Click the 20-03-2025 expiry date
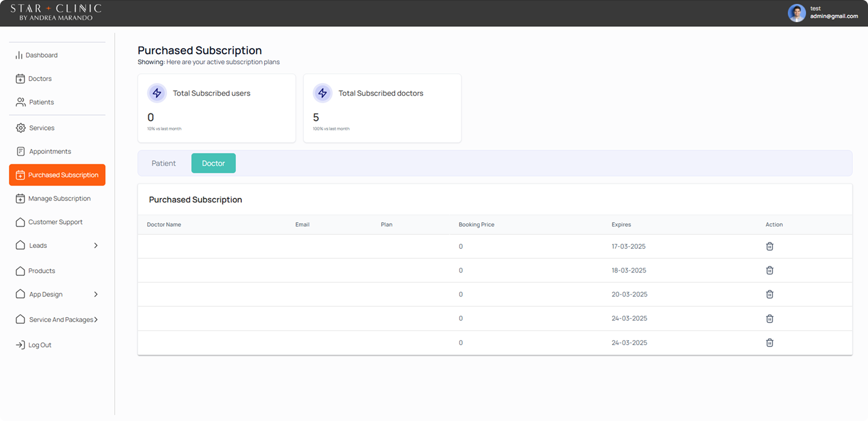 pyautogui.click(x=629, y=294)
